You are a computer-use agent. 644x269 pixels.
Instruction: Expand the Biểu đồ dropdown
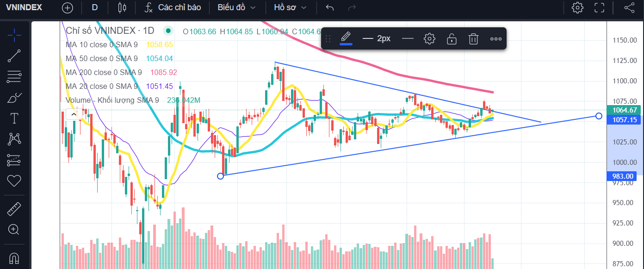tap(236, 7)
